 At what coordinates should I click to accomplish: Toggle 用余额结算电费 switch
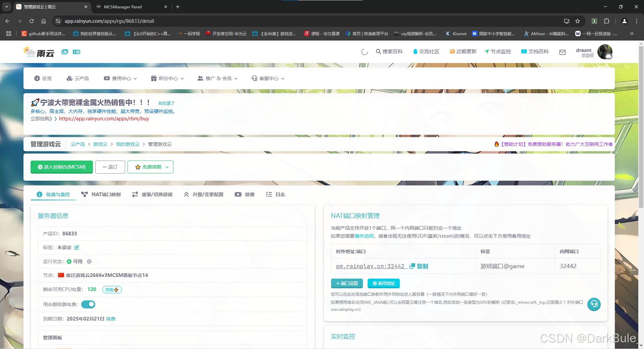(88, 304)
